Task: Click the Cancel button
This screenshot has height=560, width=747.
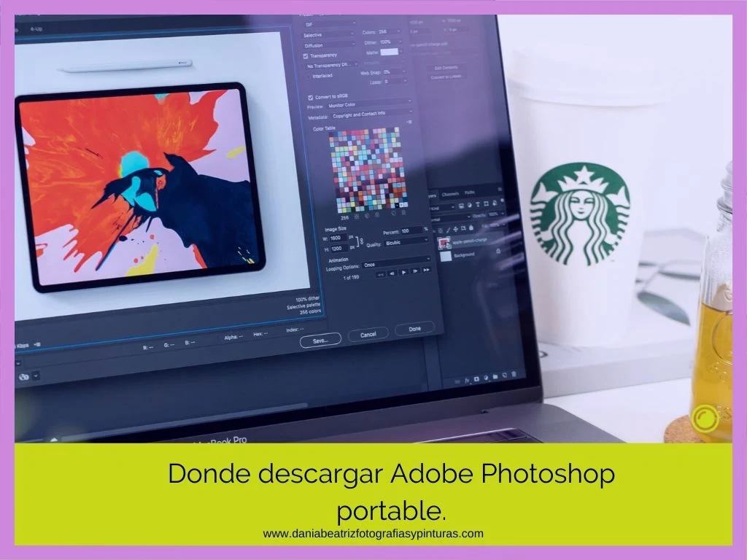Action: pyautogui.click(x=367, y=333)
